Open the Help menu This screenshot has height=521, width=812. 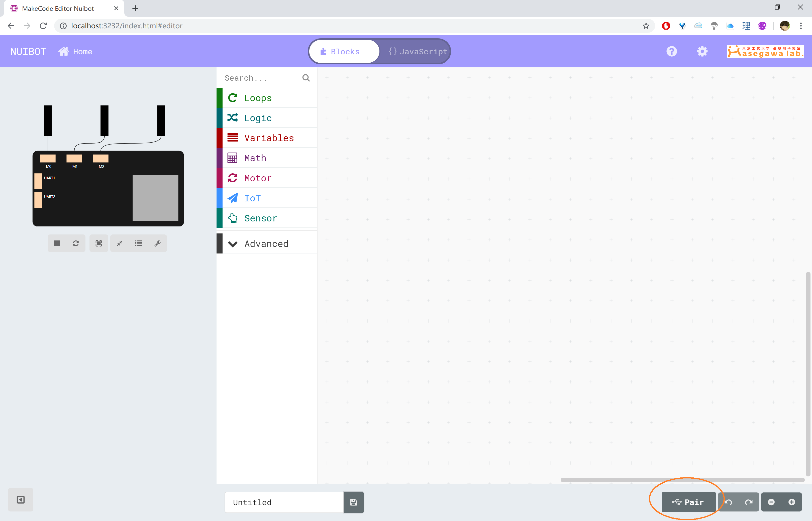(x=672, y=51)
